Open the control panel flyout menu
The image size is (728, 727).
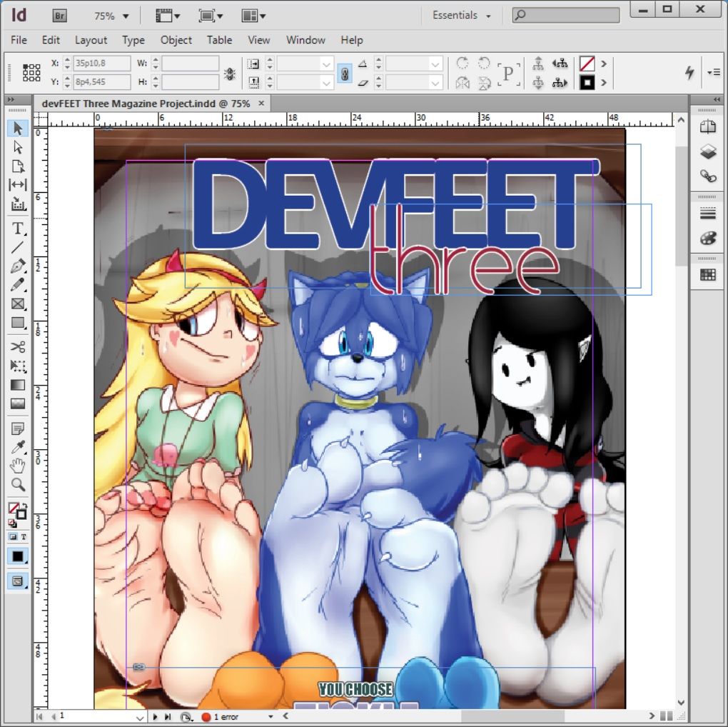[x=714, y=72]
